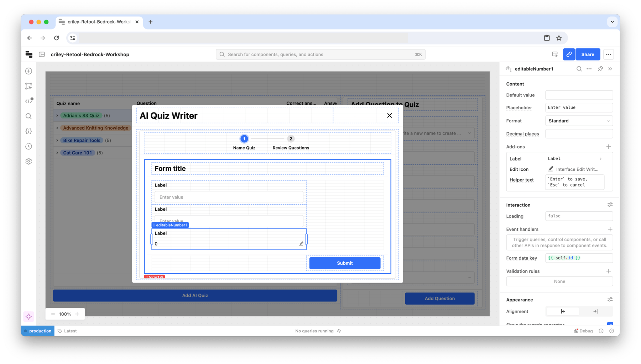Select left alignment option
The height and width of the screenshot is (364, 641).
563,311
